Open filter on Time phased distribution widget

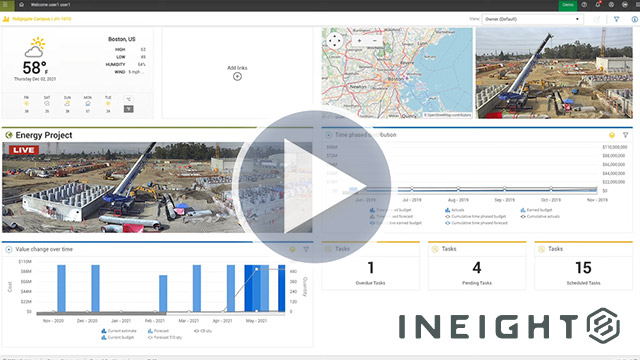click(625, 135)
